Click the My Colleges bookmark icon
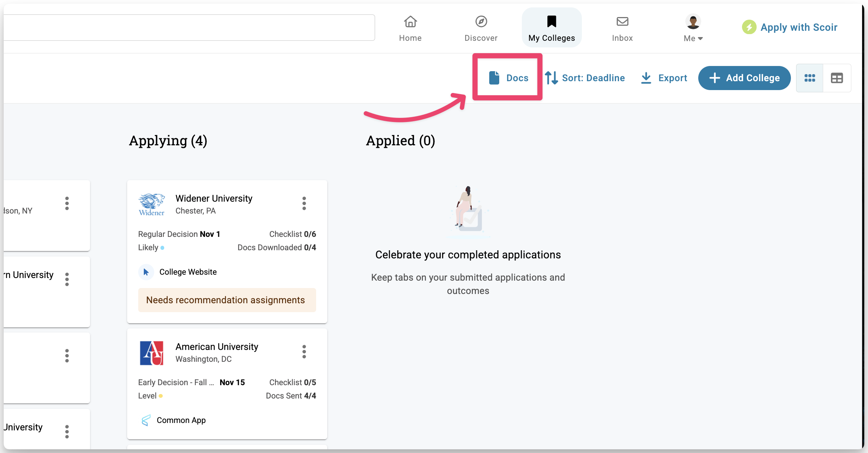Image resolution: width=868 pixels, height=453 pixels. [551, 22]
